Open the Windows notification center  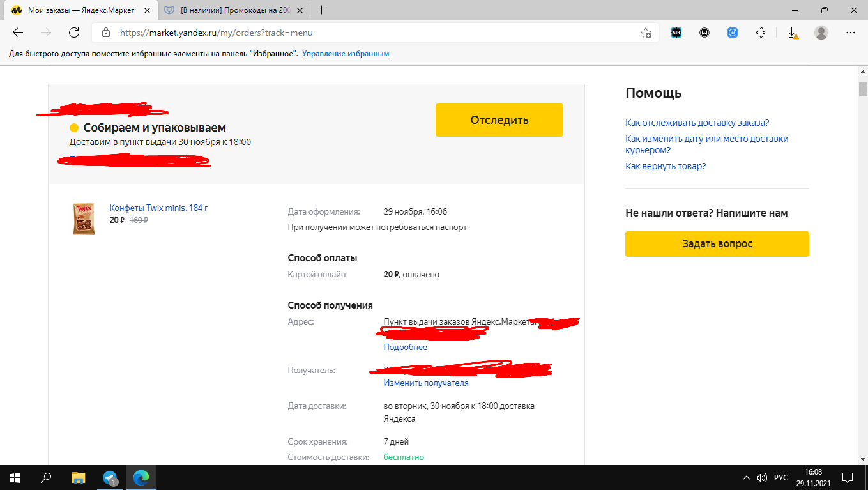(x=848, y=477)
